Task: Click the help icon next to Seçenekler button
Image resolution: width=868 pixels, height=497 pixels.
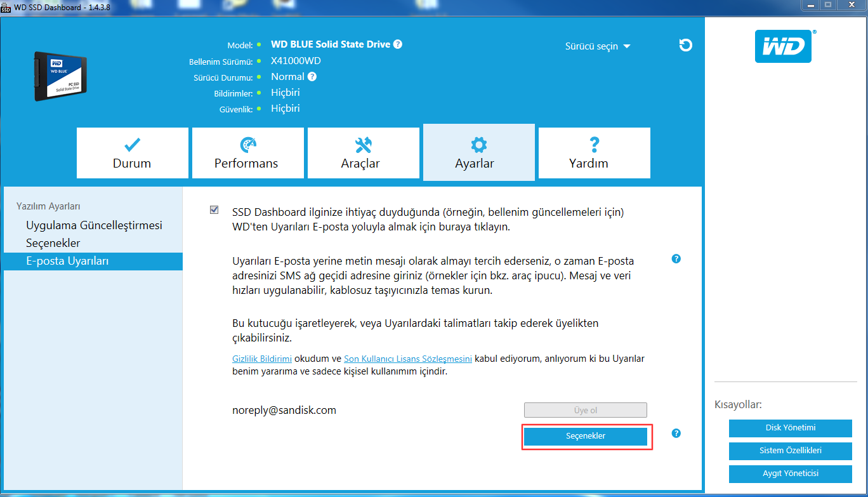Action: [676, 434]
